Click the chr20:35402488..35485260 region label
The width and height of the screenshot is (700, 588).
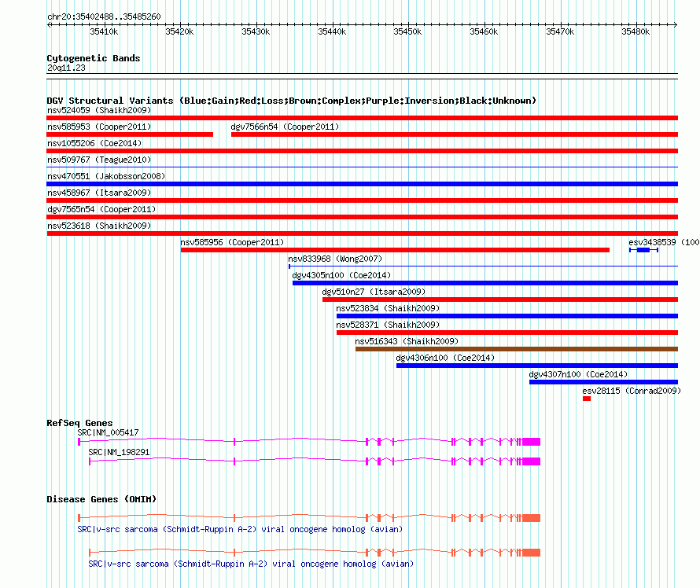click(104, 17)
